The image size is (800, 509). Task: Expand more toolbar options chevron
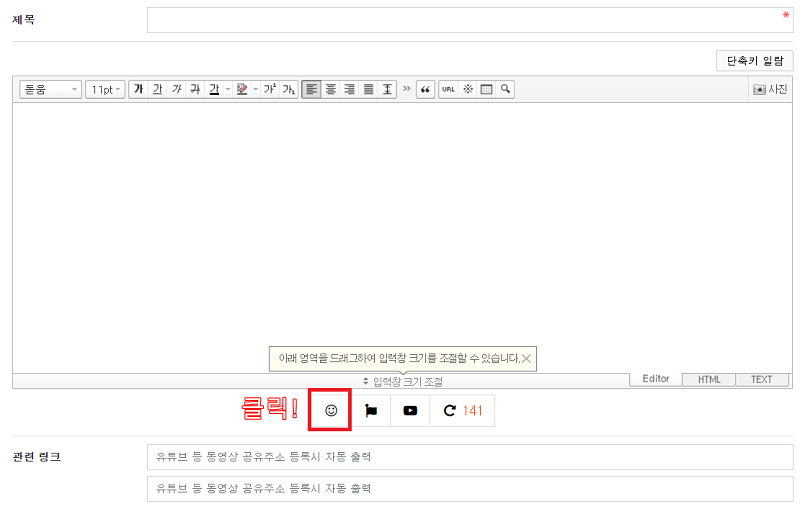407,89
